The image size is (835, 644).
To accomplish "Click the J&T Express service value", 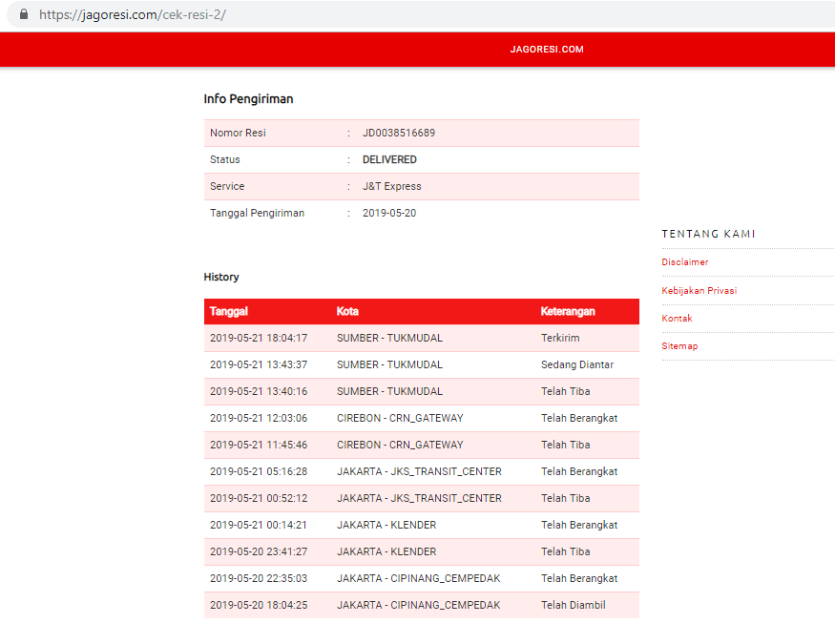I will tap(392, 186).
